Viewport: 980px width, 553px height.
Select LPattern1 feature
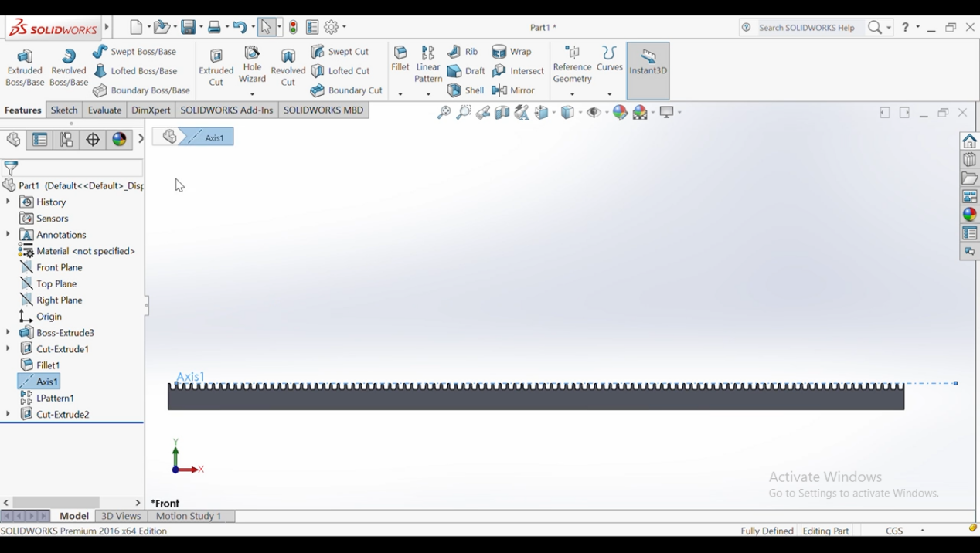pos(46,399)
